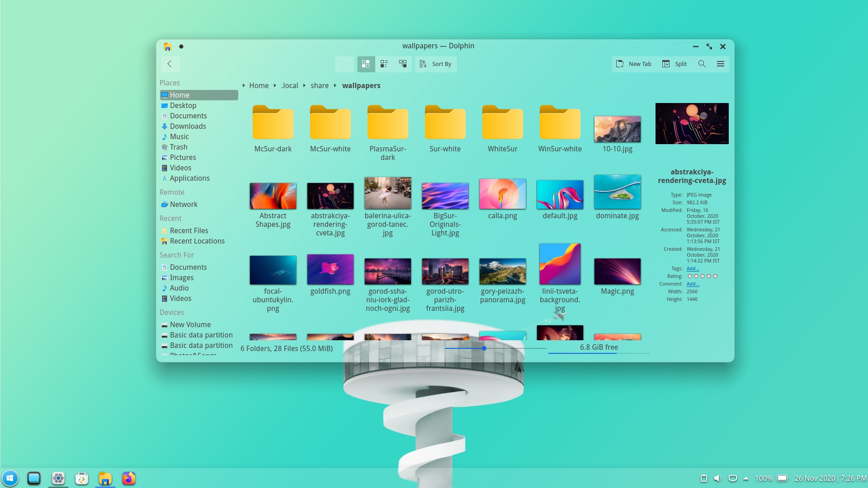Image resolution: width=868 pixels, height=488 pixels.
Task: Open Network under Remote
Action: click(x=199, y=204)
